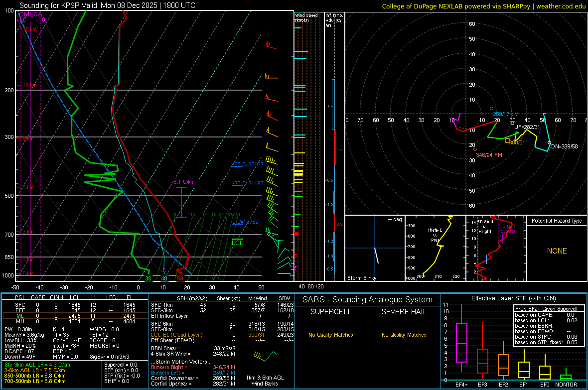Click the 'PW = 0.38in' value

(x=18, y=329)
